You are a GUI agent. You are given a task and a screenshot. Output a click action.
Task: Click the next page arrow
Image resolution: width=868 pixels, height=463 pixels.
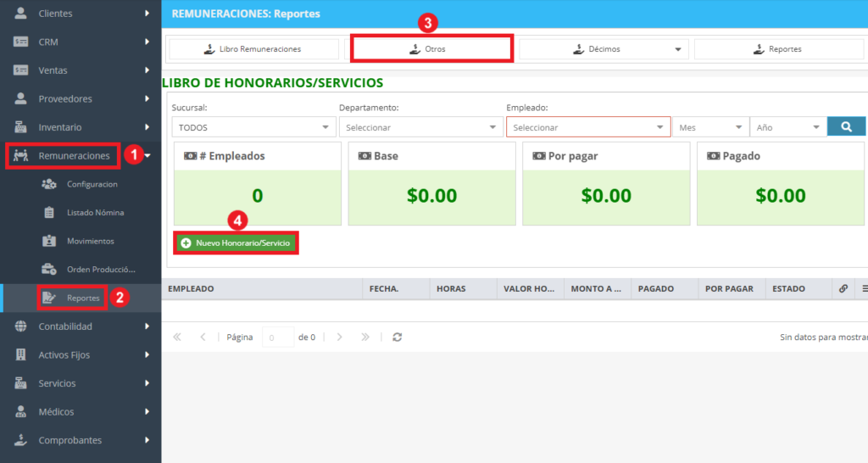339,337
